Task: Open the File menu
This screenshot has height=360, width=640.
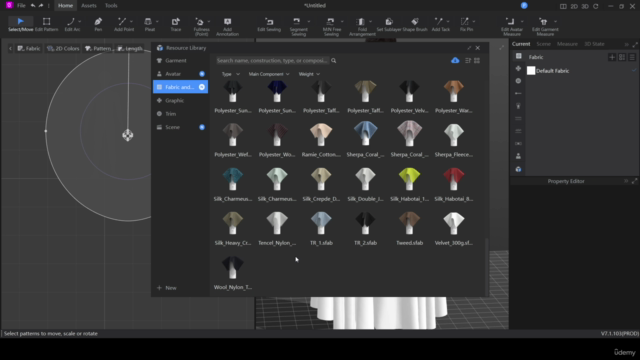Action: pyautogui.click(x=21, y=6)
